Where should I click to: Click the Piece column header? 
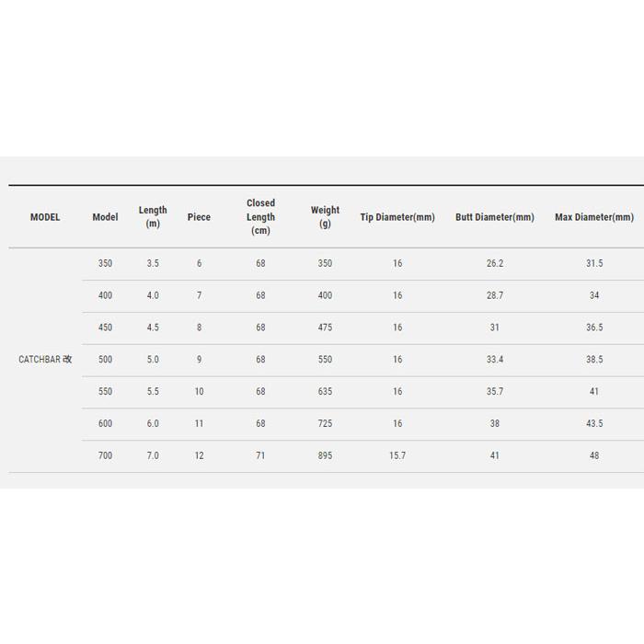pyautogui.click(x=199, y=217)
